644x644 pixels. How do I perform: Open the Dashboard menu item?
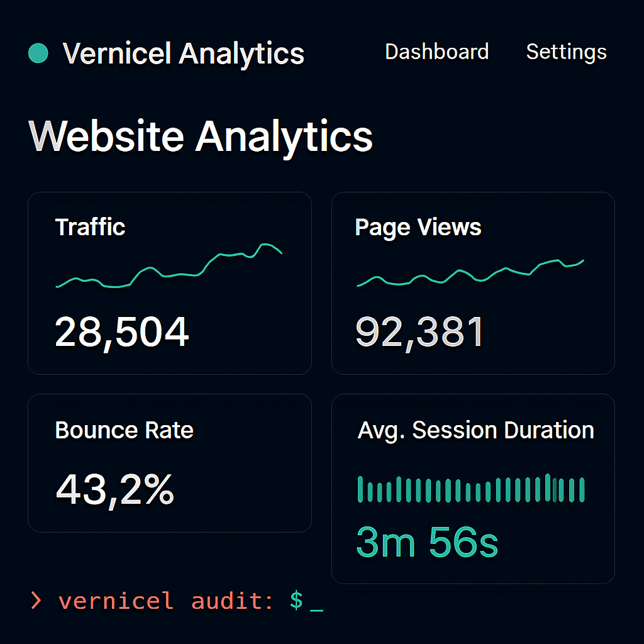[436, 52]
